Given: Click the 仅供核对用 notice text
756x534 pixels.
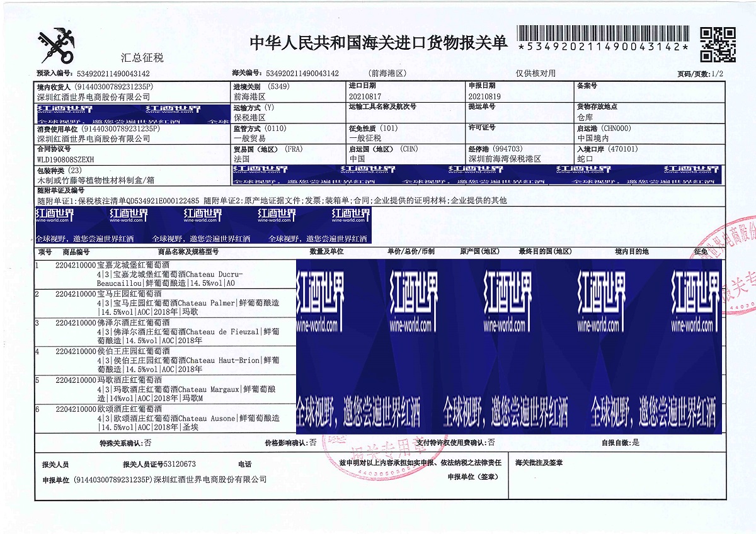Looking at the screenshot, I should [535, 74].
